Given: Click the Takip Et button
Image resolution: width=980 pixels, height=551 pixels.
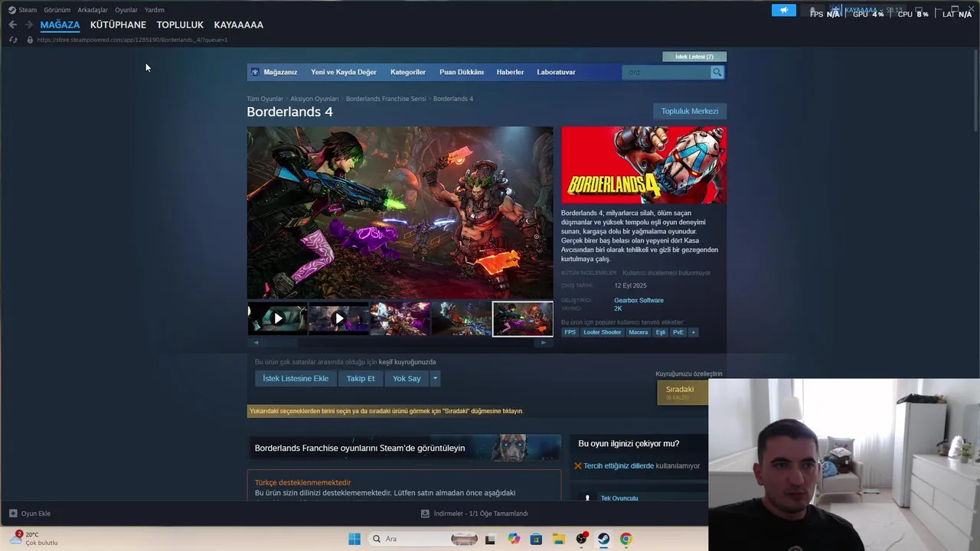Looking at the screenshot, I should [x=361, y=378].
